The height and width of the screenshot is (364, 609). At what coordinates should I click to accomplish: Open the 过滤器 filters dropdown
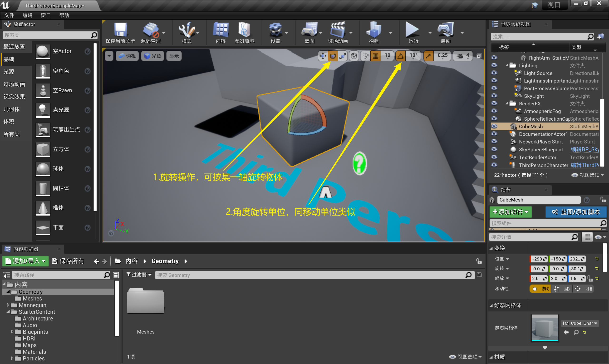pos(139,275)
